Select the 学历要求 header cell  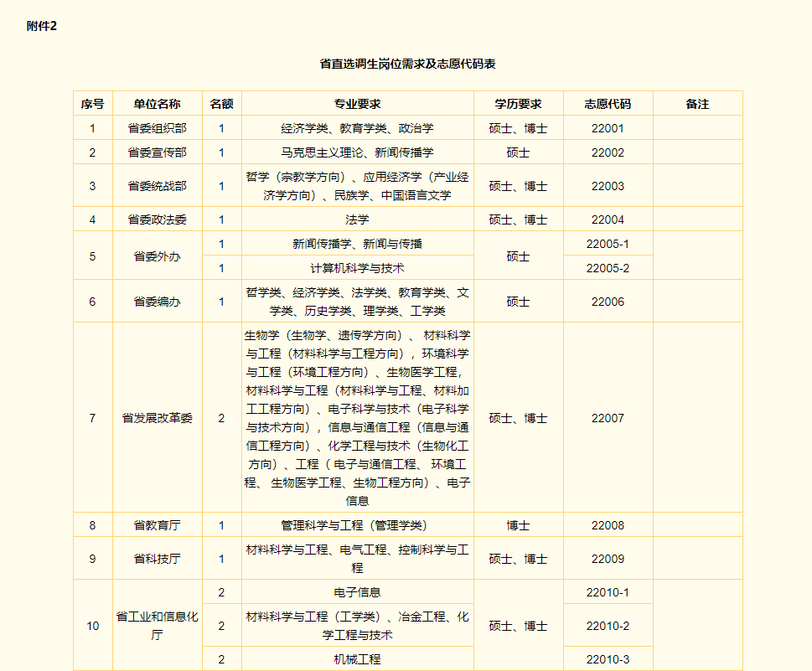coord(518,104)
